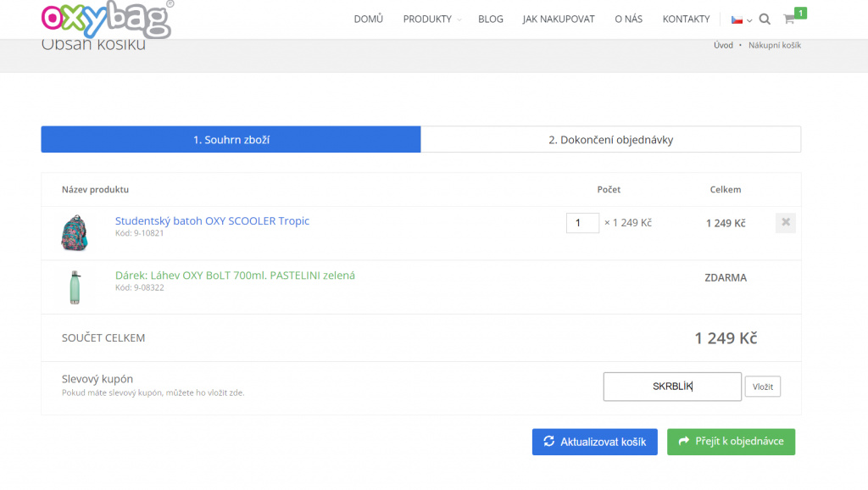Proceed with Přejít k objednávce button
The width and height of the screenshot is (868, 490).
pyautogui.click(x=732, y=442)
